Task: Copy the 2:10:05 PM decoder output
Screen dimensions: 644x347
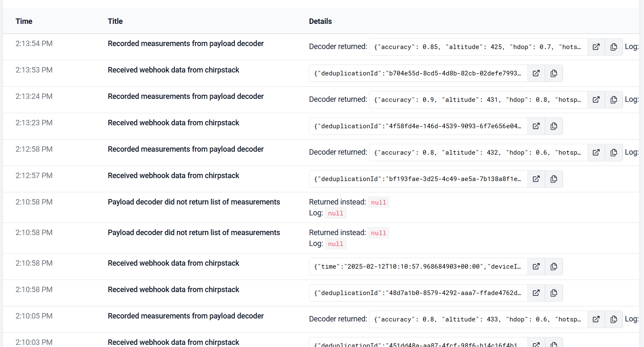Action: tap(613, 319)
